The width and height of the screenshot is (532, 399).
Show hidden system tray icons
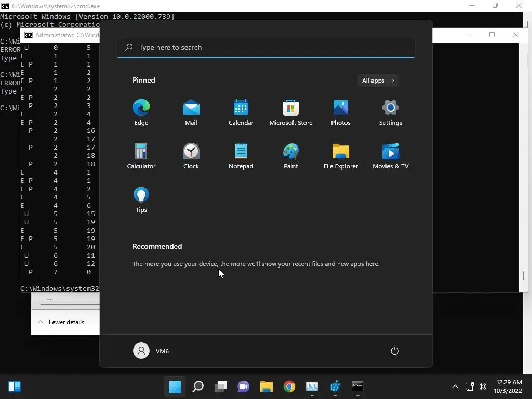pos(455,387)
